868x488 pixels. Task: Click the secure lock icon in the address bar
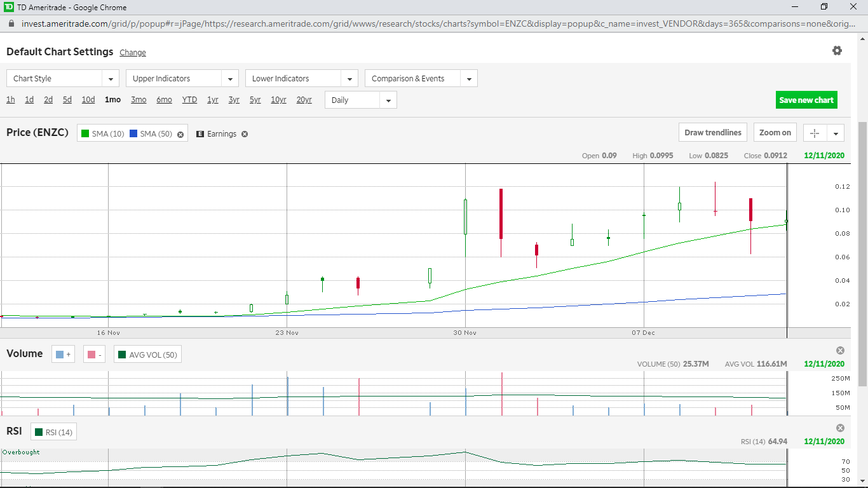[11, 24]
